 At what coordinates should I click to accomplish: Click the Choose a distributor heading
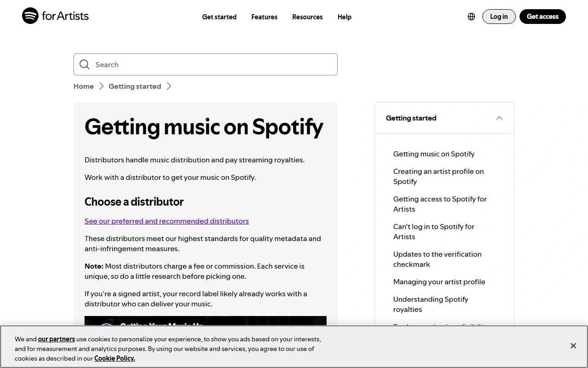click(x=134, y=202)
